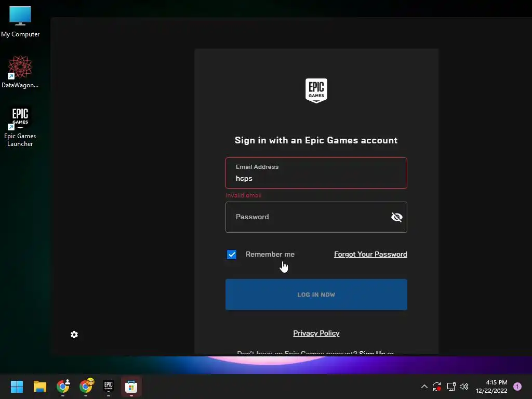Open the Privacy Policy link
Screen dimensions: 532x399
tap(316, 333)
